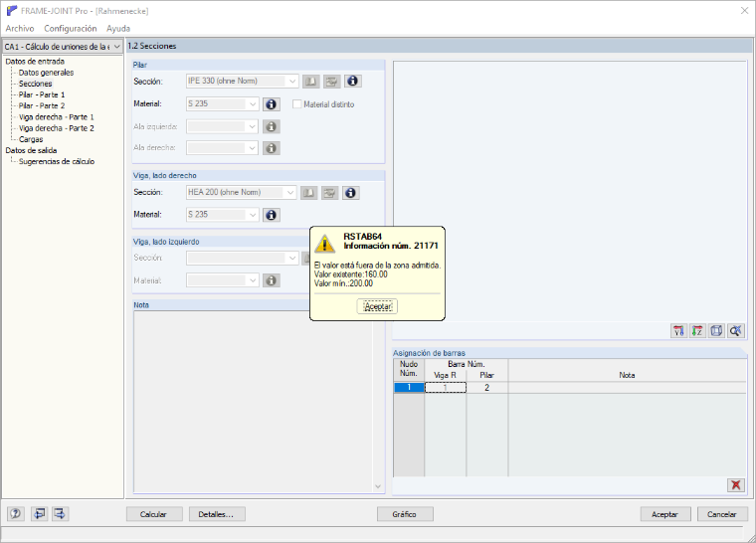Click the Viga R cell in row 1
The width and height of the screenshot is (756, 543).
tap(446, 387)
